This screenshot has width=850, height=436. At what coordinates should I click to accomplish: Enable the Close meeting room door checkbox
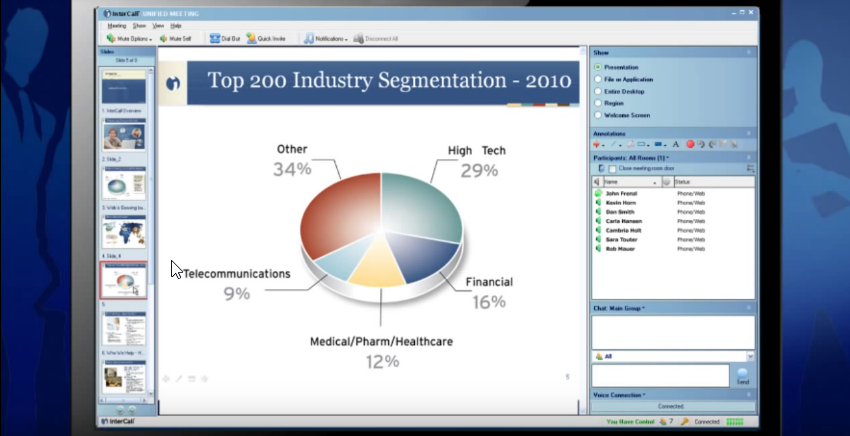611,169
